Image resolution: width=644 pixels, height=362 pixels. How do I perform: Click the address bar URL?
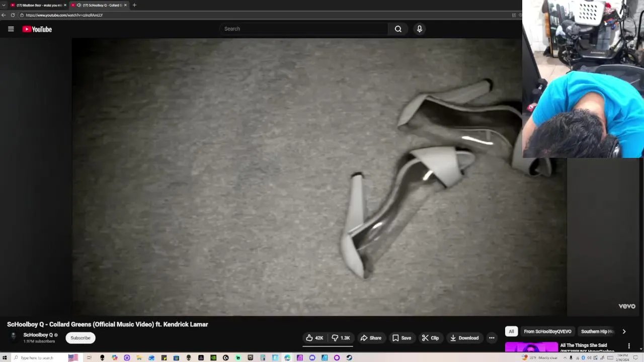point(64,15)
